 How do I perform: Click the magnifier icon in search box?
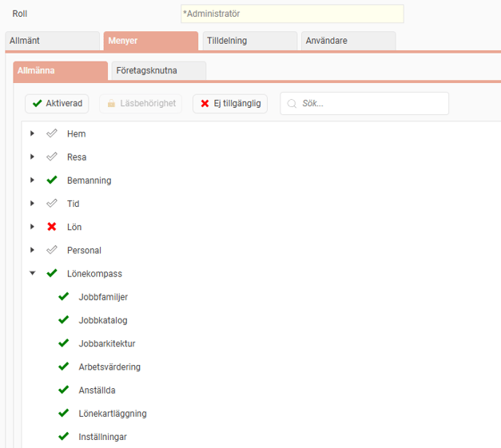tap(292, 104)
